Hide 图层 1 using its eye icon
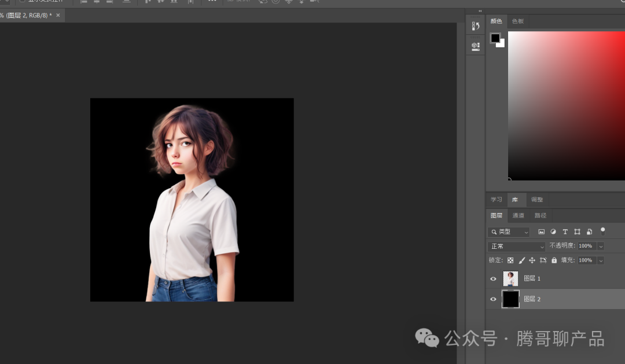 coord(494,279)
